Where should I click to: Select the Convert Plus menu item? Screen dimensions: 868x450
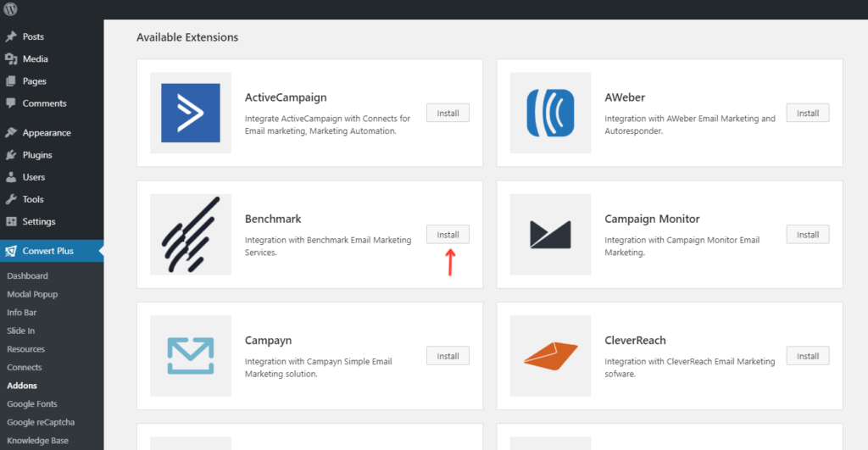52,251
